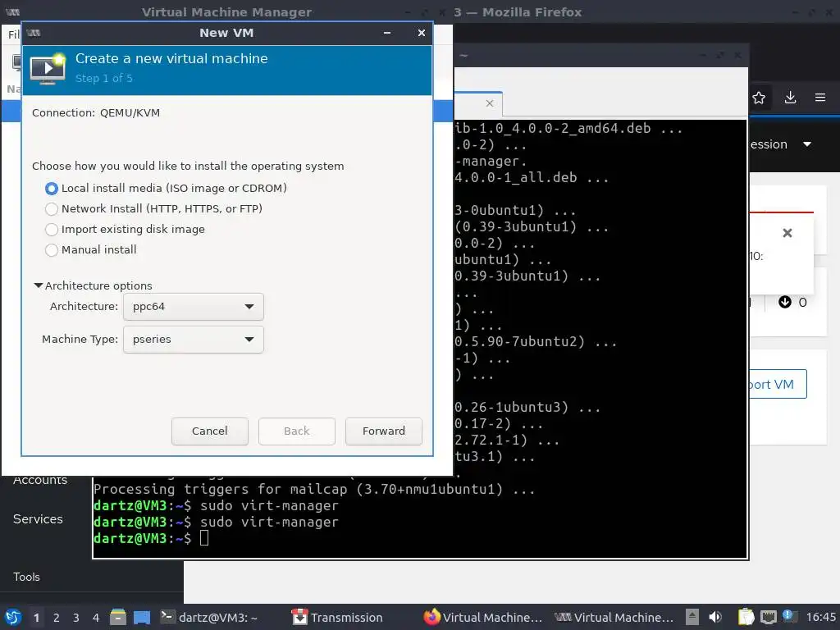Open the Lubuntu application menu
Viewport: 840px width, 630px height.
(13, 618)
